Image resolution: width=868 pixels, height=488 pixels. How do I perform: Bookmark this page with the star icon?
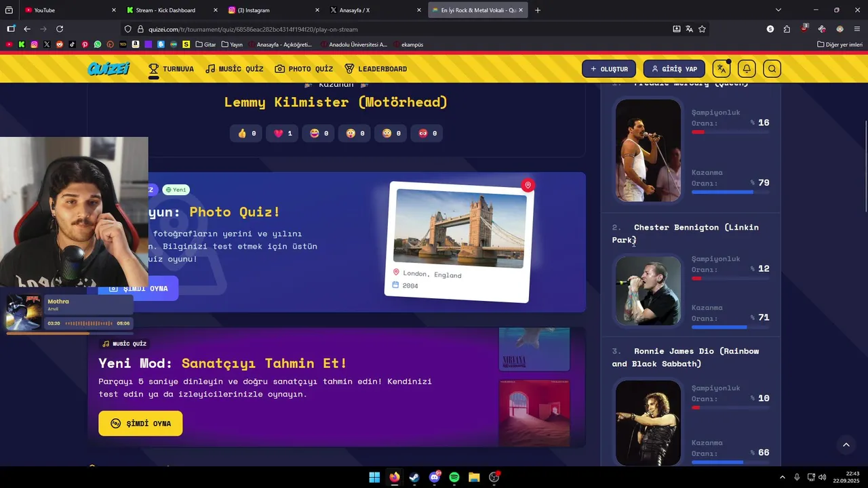coord(702,29)
